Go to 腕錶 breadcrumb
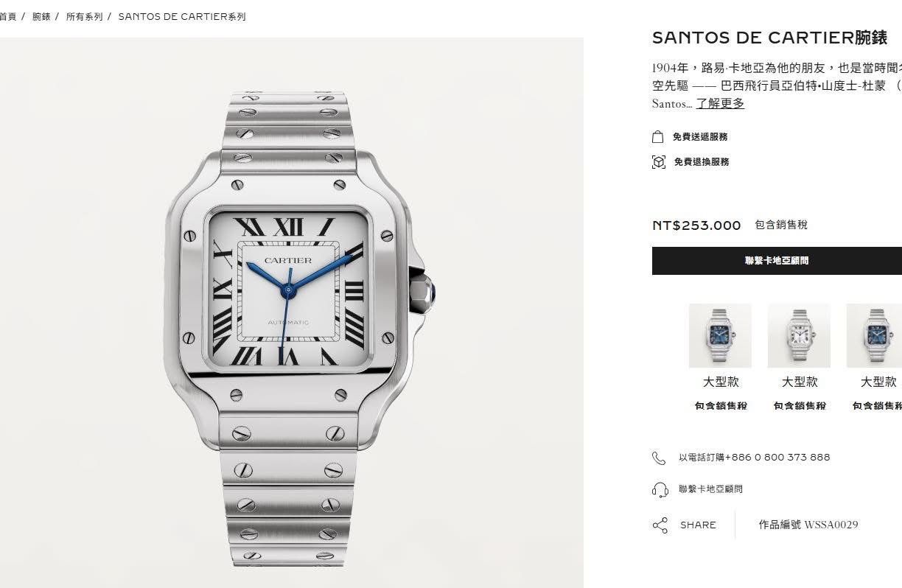This screenshot has width=902, height=588. click(41, 16)
